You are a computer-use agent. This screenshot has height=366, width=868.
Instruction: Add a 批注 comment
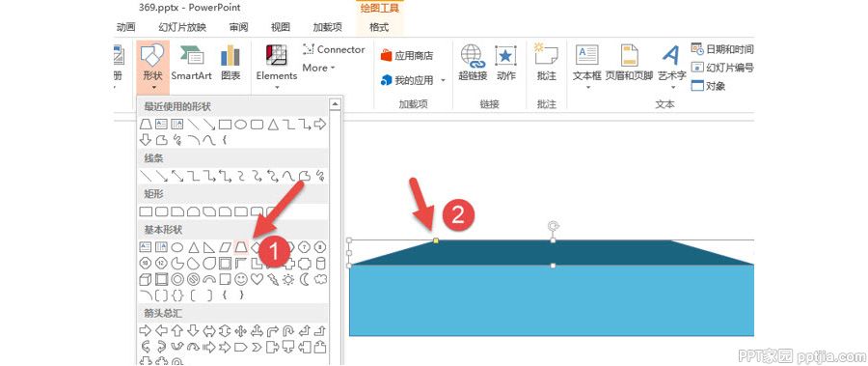[547, 63]
